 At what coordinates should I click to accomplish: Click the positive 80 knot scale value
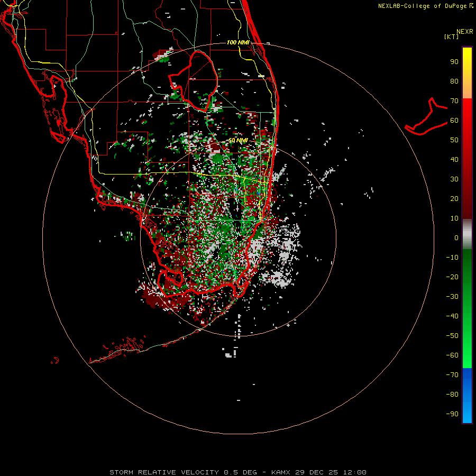pyautogui.click(x=454, y=81)
